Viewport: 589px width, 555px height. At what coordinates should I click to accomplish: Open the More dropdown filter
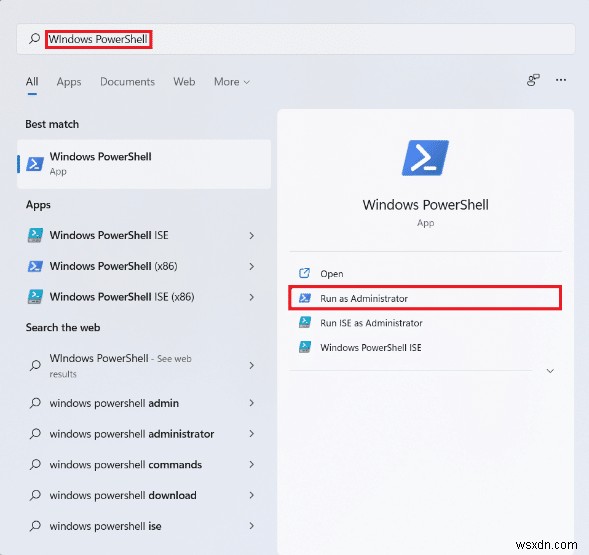click(x=232, y=82)
